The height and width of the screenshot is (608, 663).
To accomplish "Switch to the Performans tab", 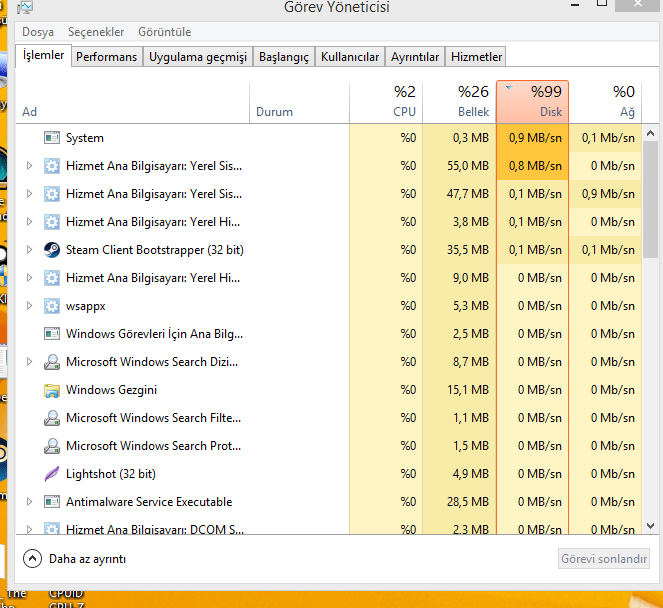I will tap(107, 57).
